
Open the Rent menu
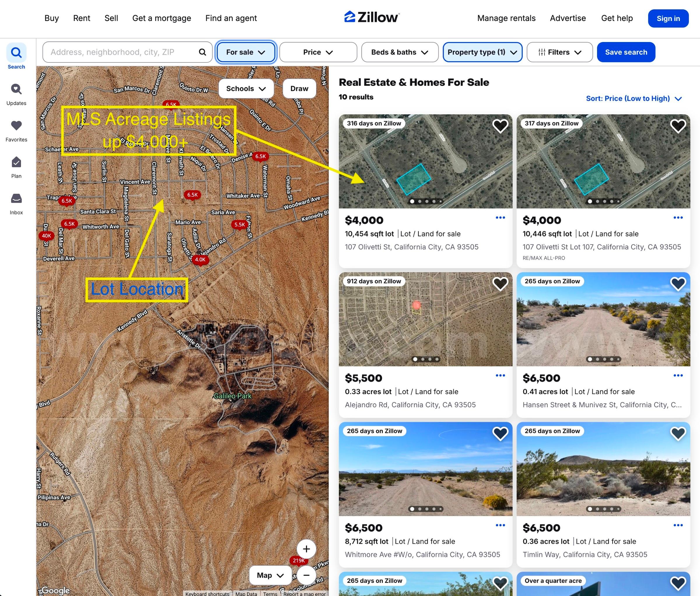[82, 18]
